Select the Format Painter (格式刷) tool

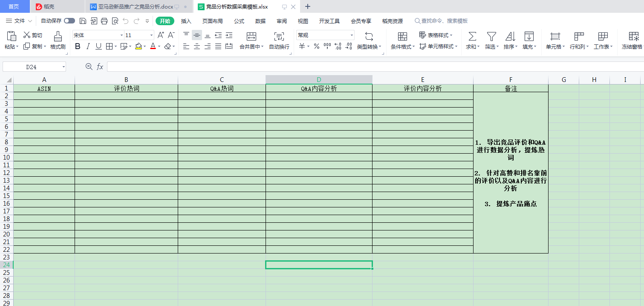pyautogui.click(x=58, y=41)
